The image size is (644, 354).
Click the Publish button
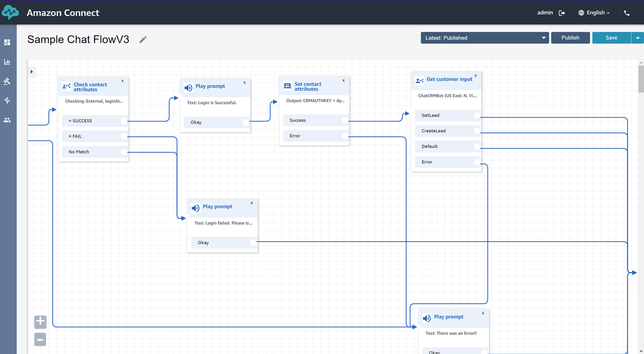570,38
